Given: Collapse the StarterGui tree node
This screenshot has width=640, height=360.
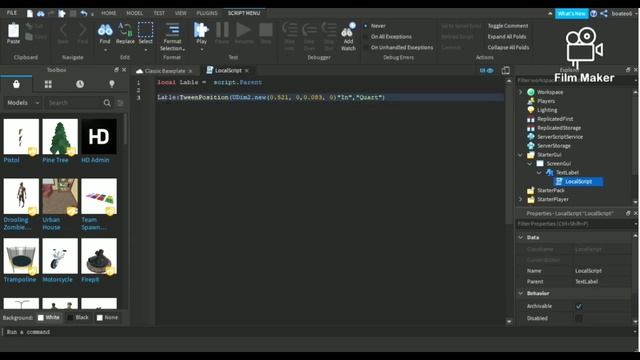Looking at the screenshot, I should coord(520,155).
